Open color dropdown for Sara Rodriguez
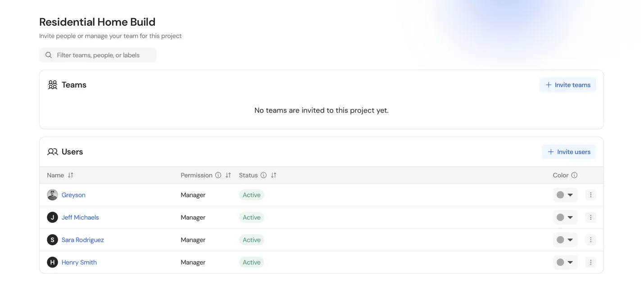 click(x=565, y=240)
